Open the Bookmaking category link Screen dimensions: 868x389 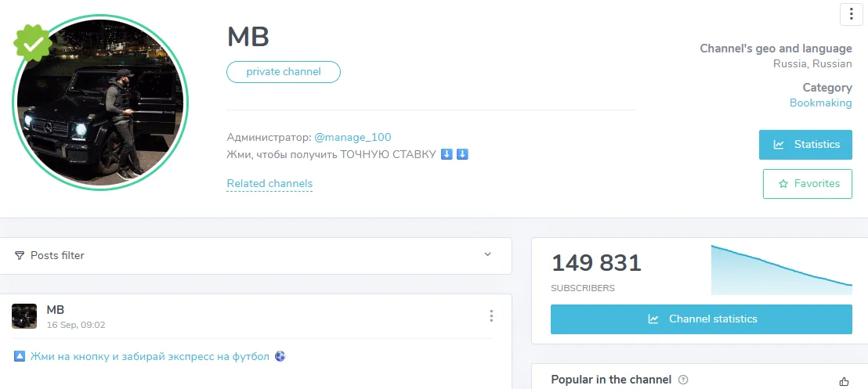820,103
